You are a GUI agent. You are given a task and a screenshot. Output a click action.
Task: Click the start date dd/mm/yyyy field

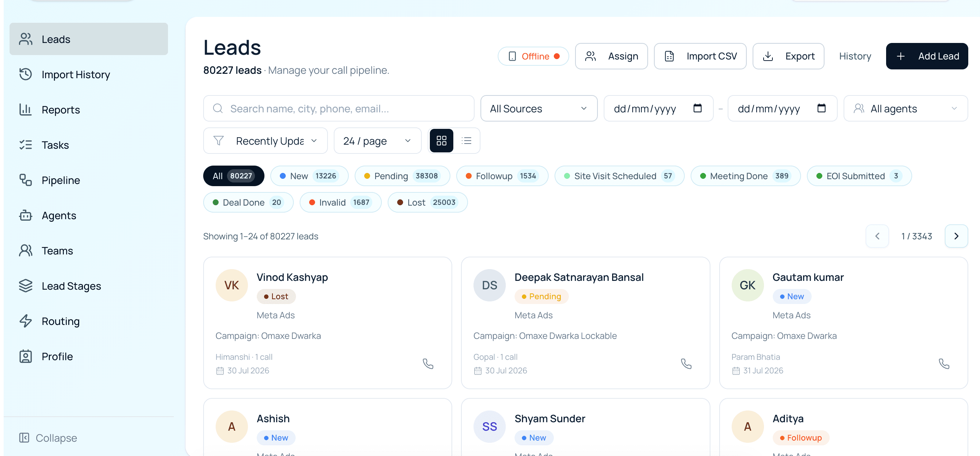(658, 109)
